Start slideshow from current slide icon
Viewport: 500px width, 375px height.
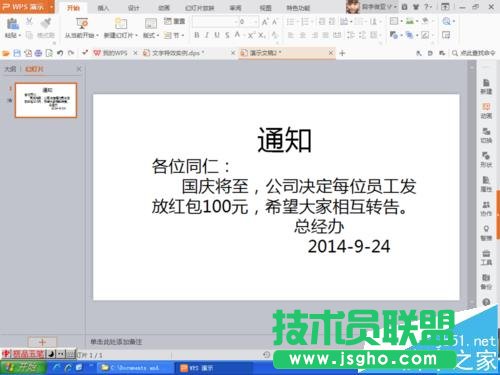82,23
